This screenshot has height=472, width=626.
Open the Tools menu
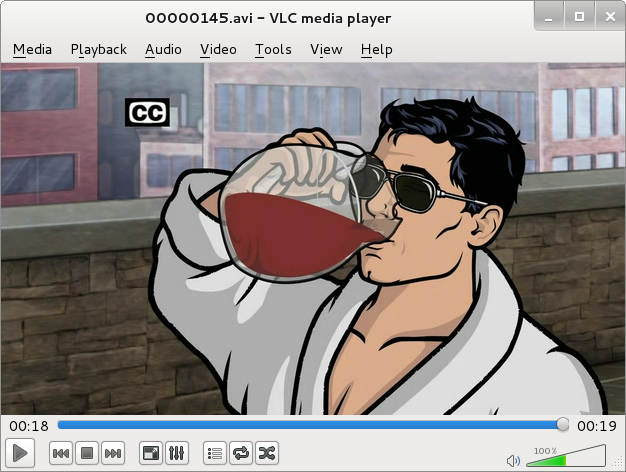tap(273, 50)
